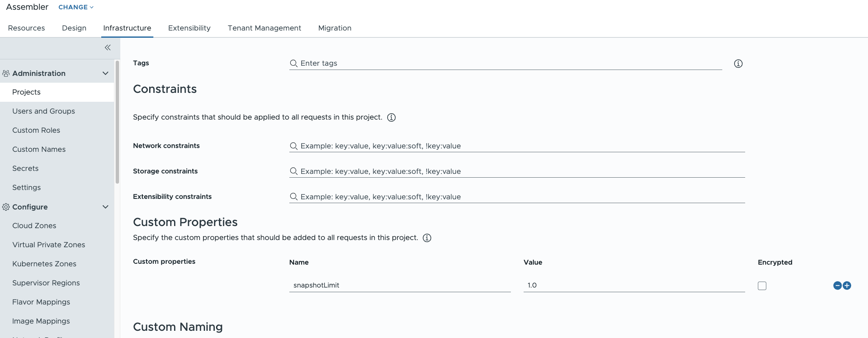Open Flavor Mappings in the sidebar
This screenshot has width=868, height=338.
coord(41,302)
